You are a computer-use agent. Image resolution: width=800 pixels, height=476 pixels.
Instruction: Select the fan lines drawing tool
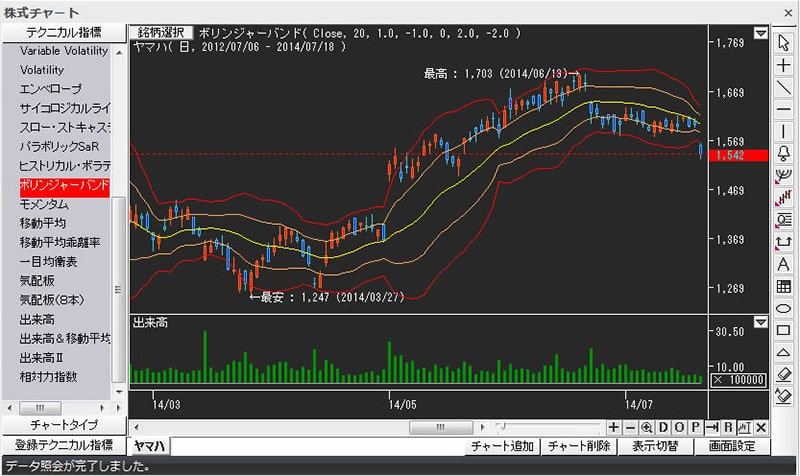pyautogui.click(x=783, y=176)
